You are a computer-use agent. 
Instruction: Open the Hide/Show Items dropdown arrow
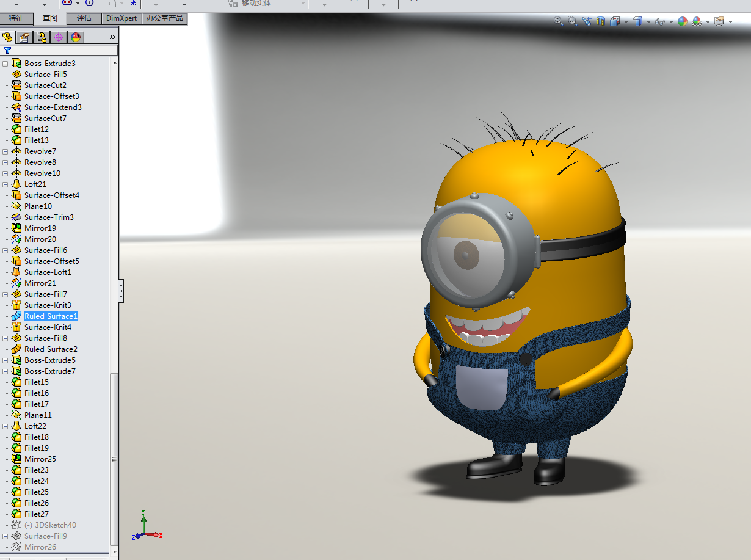pos(670,22)
